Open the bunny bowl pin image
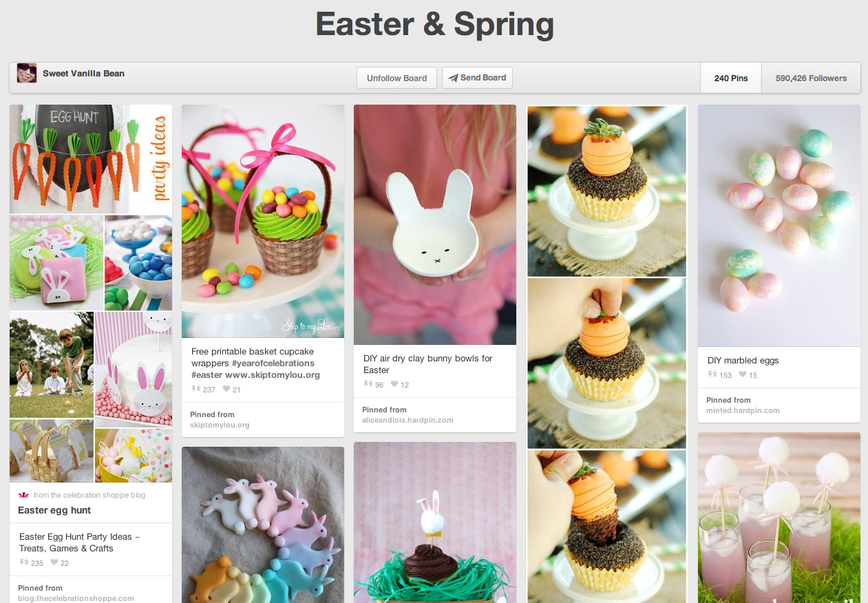This screenshot has width=868, height=603. click(x=435, y=224)
